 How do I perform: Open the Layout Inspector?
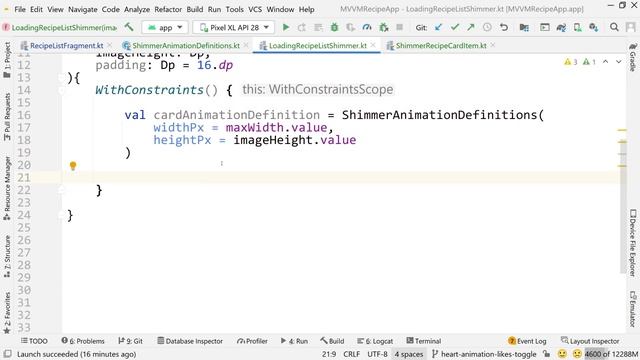tap(590, 341)
